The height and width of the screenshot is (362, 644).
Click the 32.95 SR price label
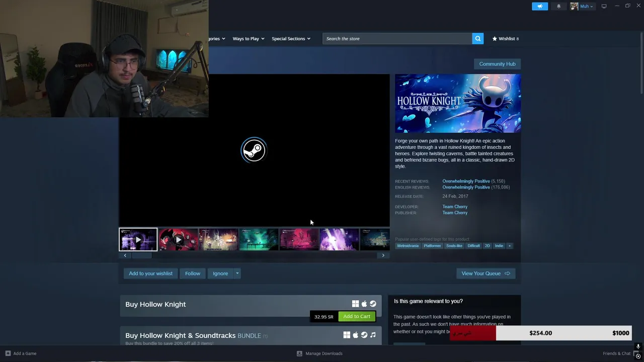(324, 317)
